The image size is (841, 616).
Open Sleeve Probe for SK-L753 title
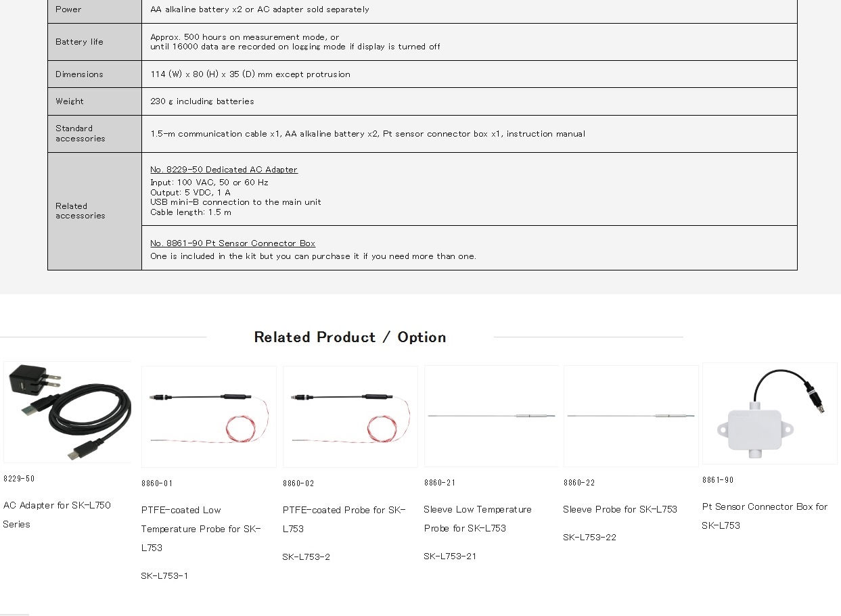(620, 509)
